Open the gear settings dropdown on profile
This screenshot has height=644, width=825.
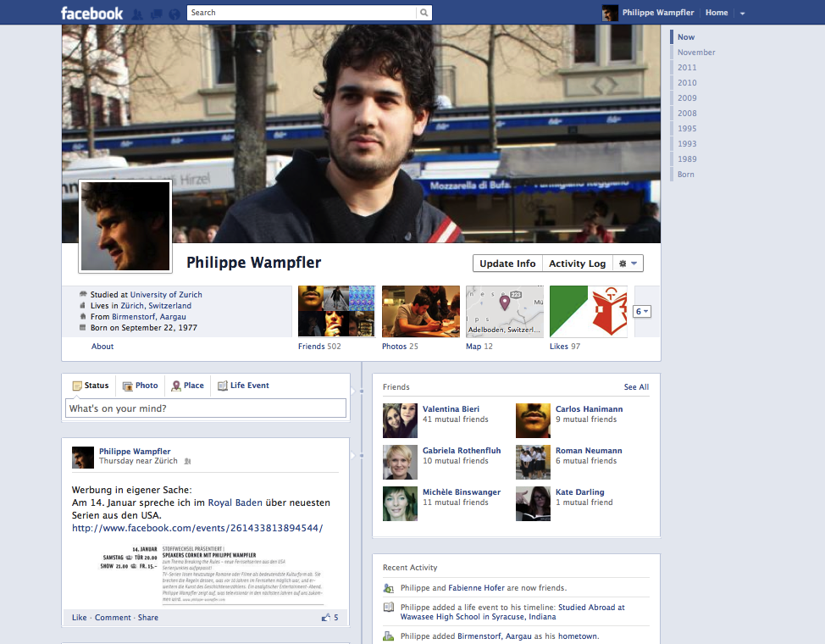point(628,264)
